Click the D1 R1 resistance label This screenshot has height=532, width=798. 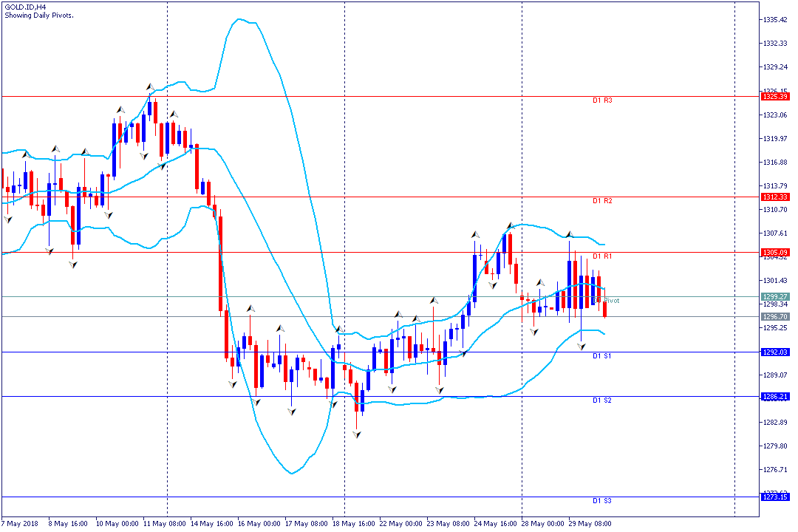[x=602, y=256]
